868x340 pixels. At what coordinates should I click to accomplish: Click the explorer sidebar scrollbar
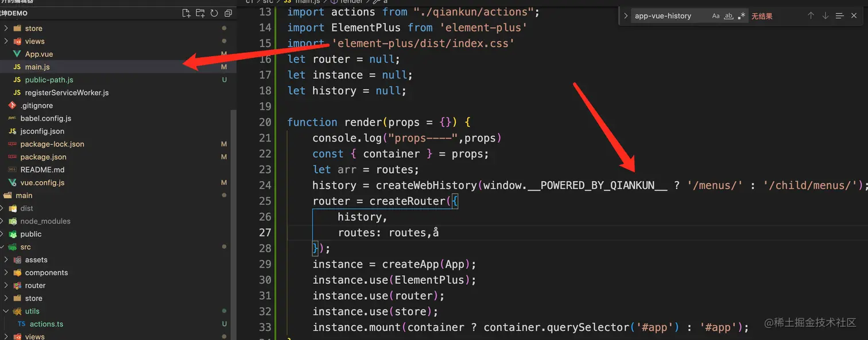pyautogui.click(x=233, y=224)
